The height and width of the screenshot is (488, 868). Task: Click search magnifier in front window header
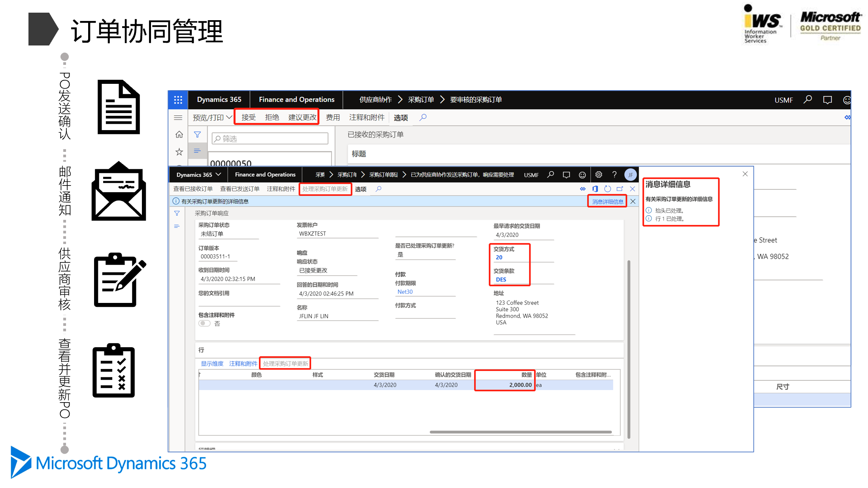click(x=551, y=175)
